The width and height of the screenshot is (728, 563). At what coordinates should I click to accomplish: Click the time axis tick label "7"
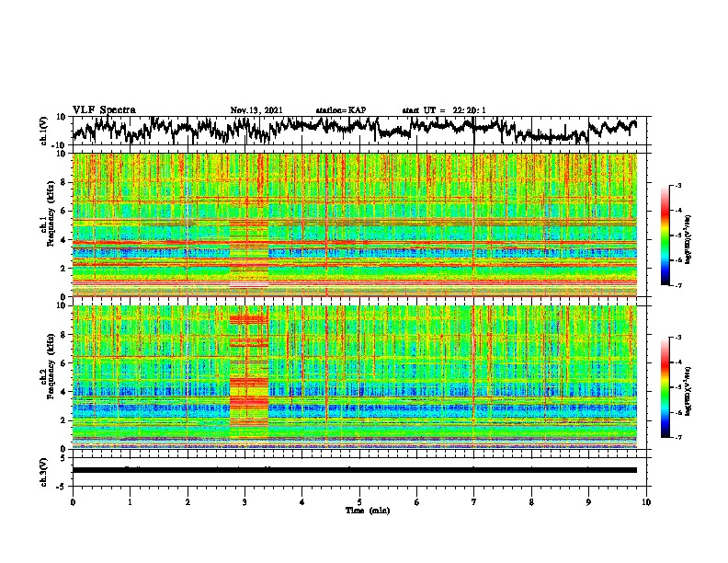[474, 502]
